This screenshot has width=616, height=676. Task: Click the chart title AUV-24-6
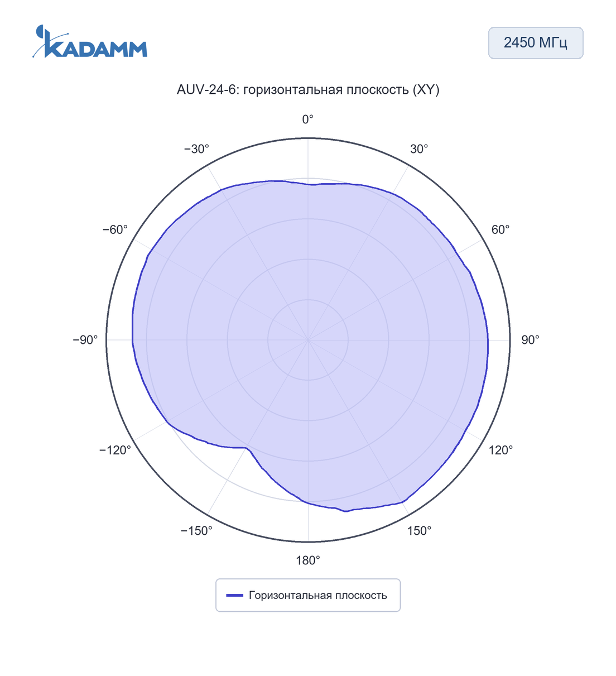click(308, 90)
